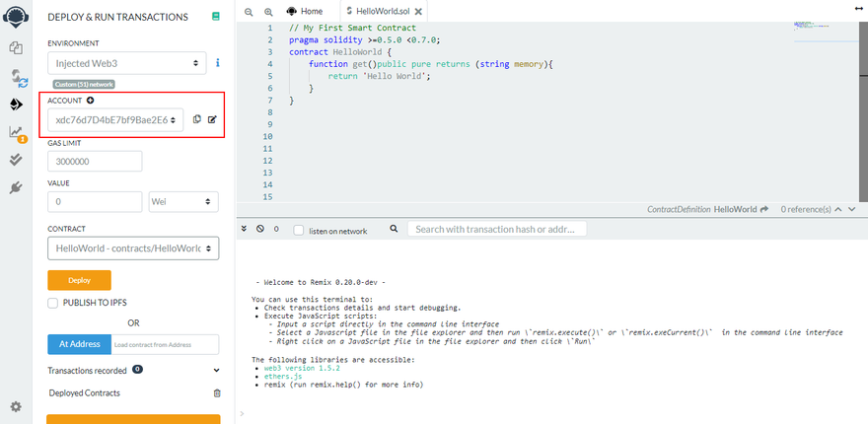The image size is (868, 424).
Task: Click the zoom in editor icon
Action: point(267,11)
